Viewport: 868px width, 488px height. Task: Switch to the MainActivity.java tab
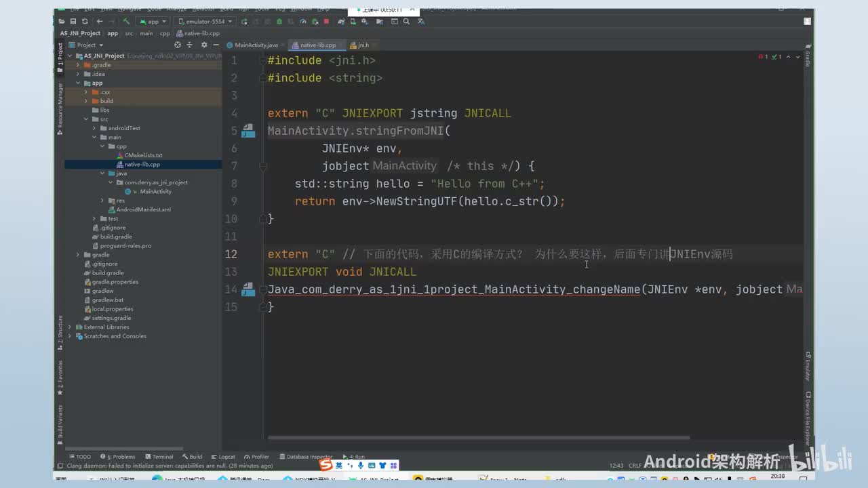click(x=256, y=45)
